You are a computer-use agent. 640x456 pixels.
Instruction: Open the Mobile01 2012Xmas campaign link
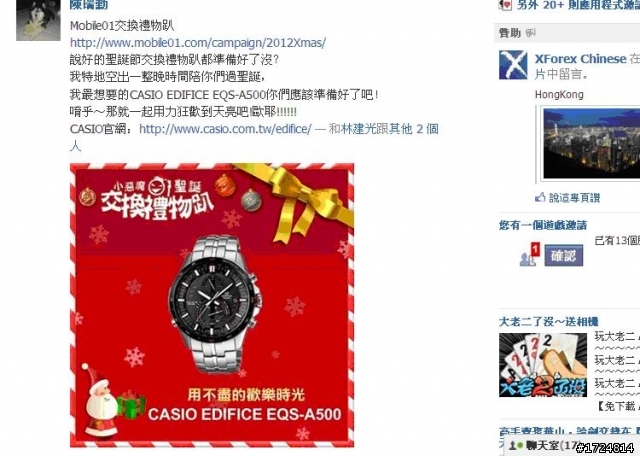click(x=198, y=42)
